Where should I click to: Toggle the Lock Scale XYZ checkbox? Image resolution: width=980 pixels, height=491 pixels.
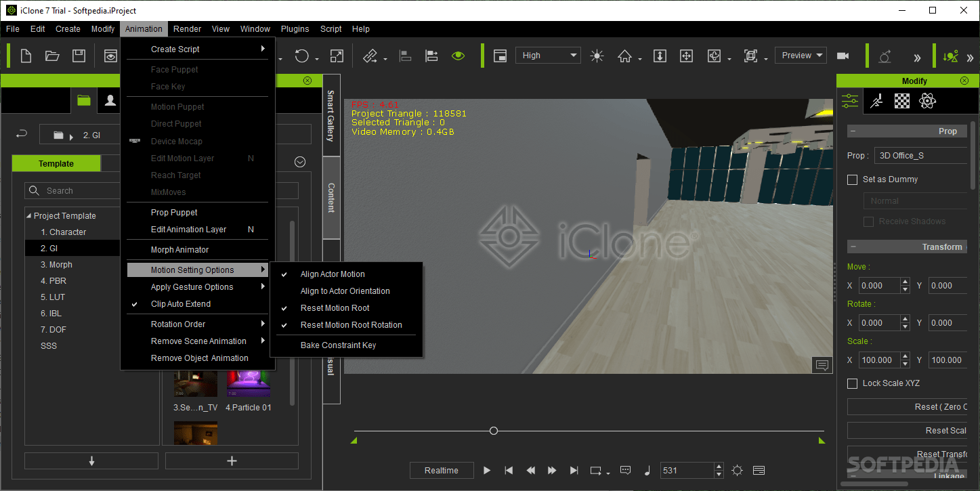[853, 383]
